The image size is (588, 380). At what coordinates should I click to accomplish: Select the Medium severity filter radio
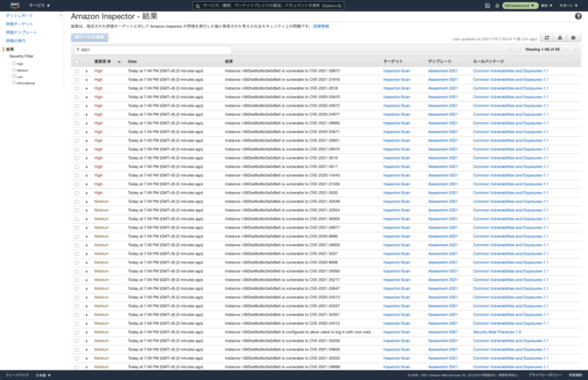click(x=14, y=70)
